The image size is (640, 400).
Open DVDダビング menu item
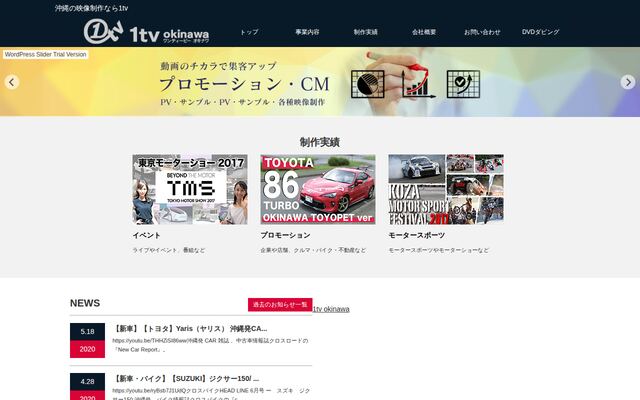point(540,32)
